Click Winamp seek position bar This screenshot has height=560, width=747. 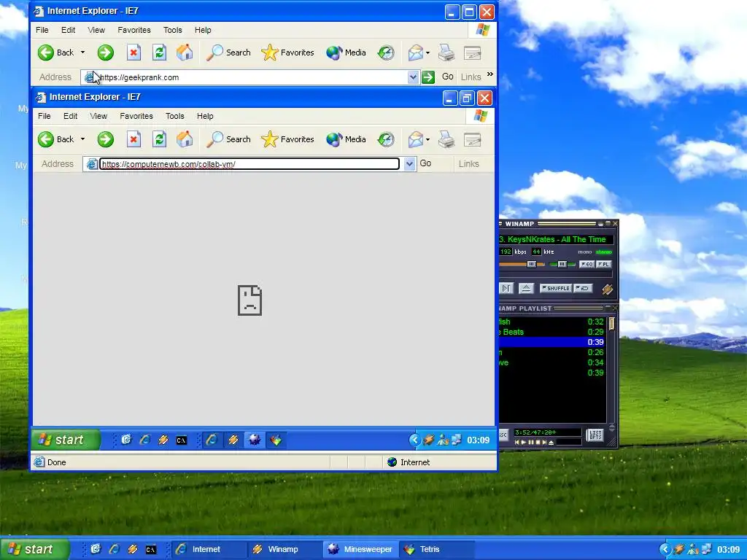pos(555,274)
